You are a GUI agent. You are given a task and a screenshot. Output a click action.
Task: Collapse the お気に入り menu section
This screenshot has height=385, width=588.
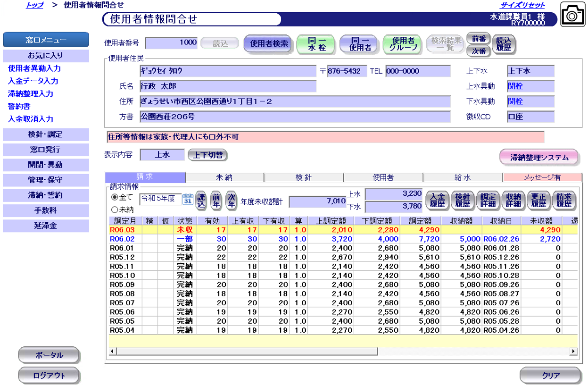pos(46,55)
